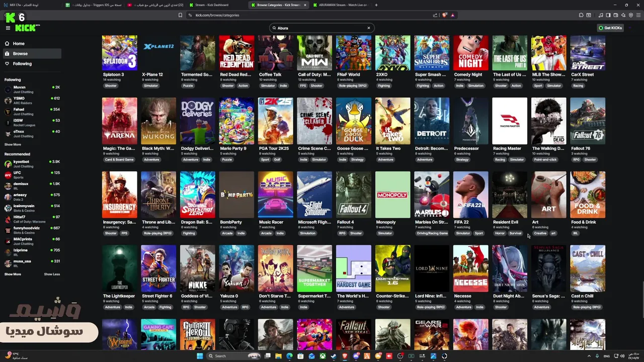The width and height of the screenshot is (644, 362).
Task: Open Coffee Talk category title
Action: click(x=270, y=75)
